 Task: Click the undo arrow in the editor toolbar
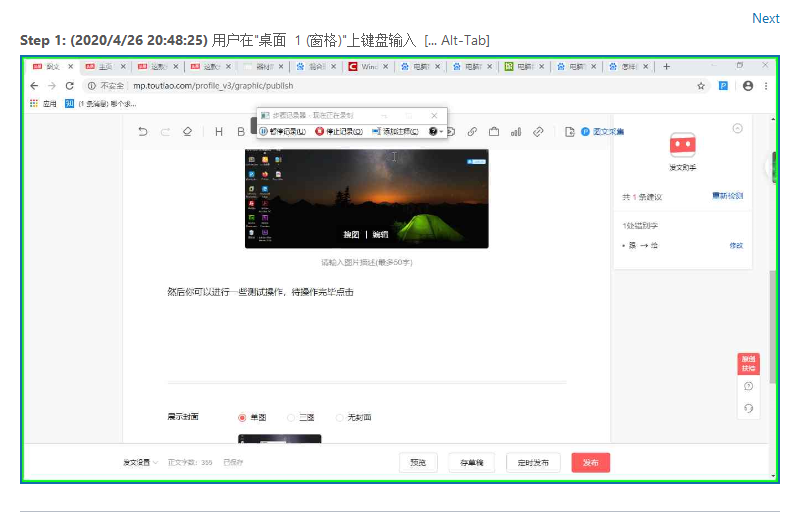tap(143, 132)
